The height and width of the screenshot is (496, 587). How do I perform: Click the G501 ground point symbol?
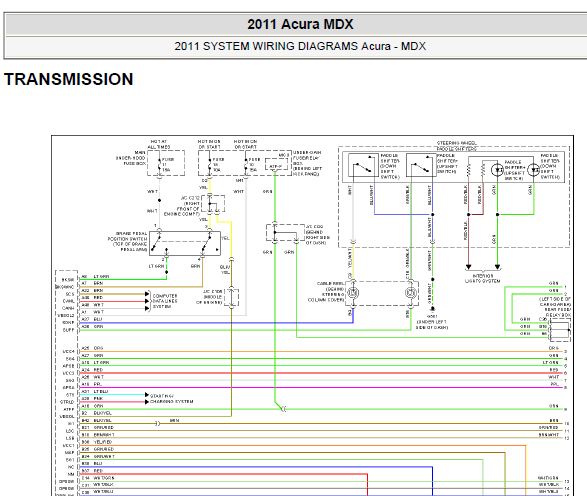432,309
